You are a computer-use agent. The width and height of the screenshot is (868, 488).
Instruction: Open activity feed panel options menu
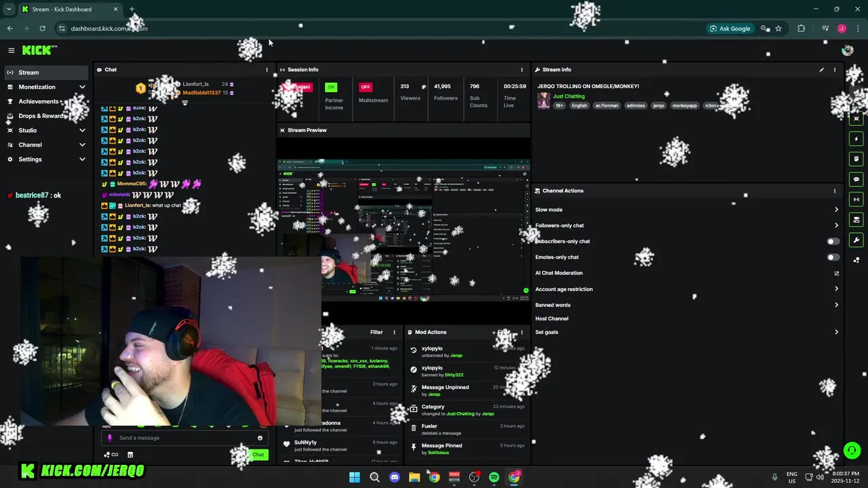coord(394,332)
